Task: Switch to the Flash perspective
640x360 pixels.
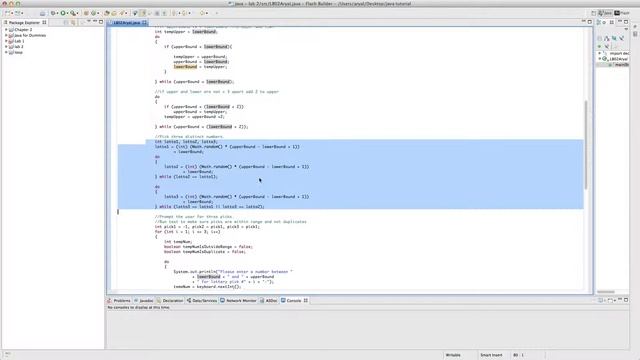Action: 622,13
